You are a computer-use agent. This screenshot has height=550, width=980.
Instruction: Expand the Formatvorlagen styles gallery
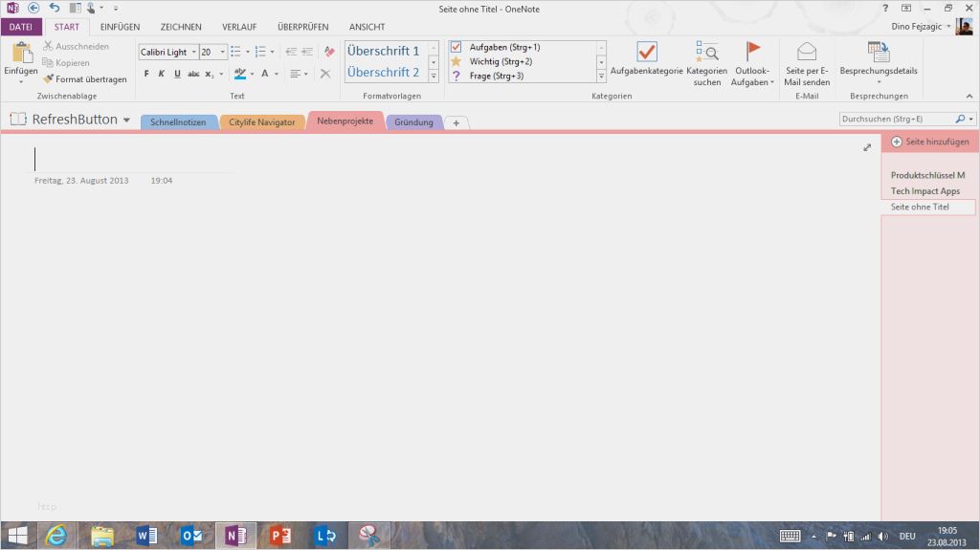(434, 76)
